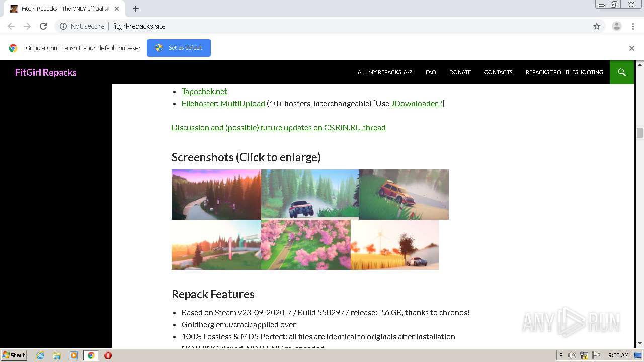This screenshot has width=644, height=362.
Task: Enlarge the finish gate sunset screenshot
Action: click(x=216, y=245)
